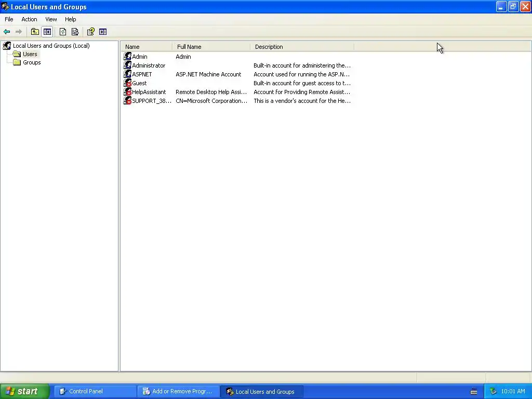Screen dimensions: 532x399
Task: Select the SUPPORT_38... user name
Action: 152,101
